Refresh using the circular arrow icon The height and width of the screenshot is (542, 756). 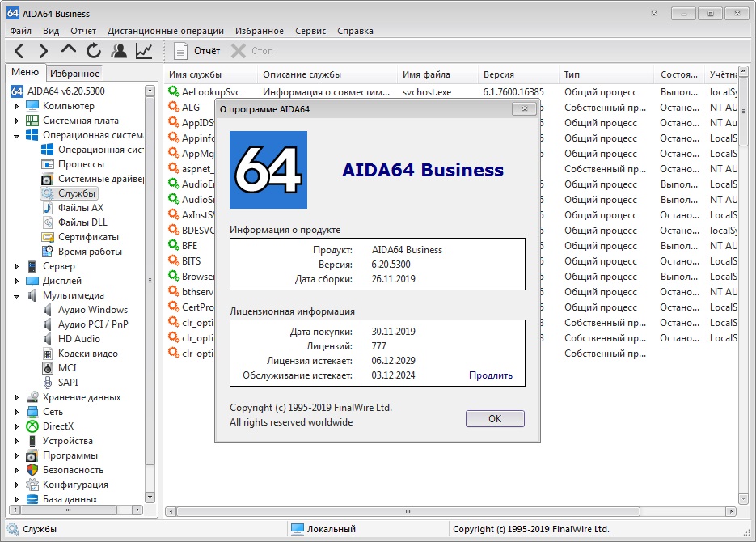tap(94, 51)
